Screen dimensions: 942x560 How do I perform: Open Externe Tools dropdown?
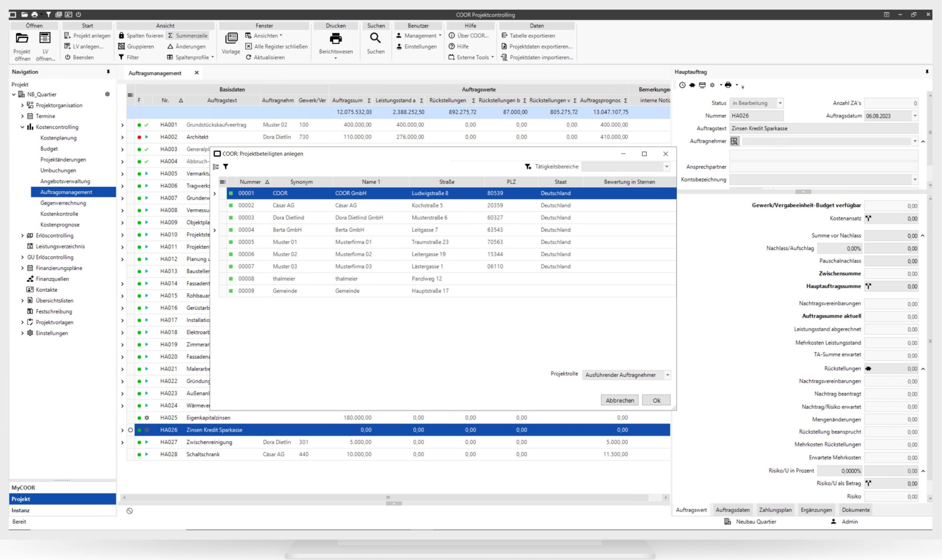click(471, 57)
